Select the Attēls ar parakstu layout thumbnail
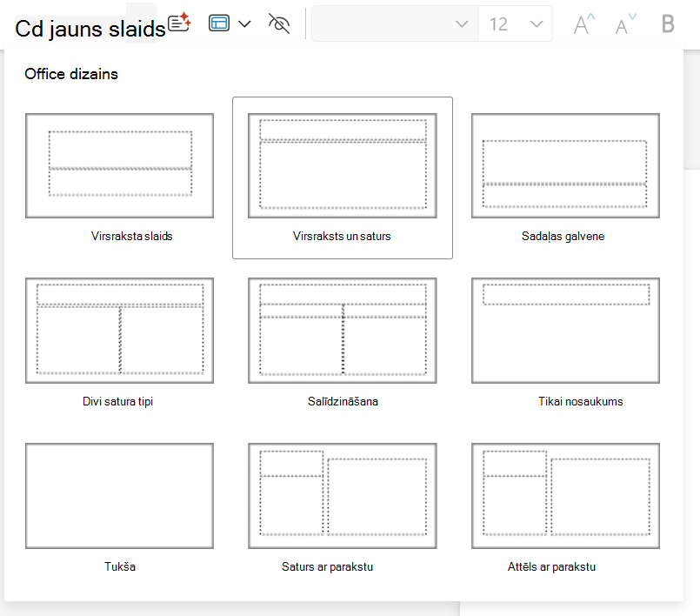This screenshot has height=616, width=700. (x=565, y=496)
